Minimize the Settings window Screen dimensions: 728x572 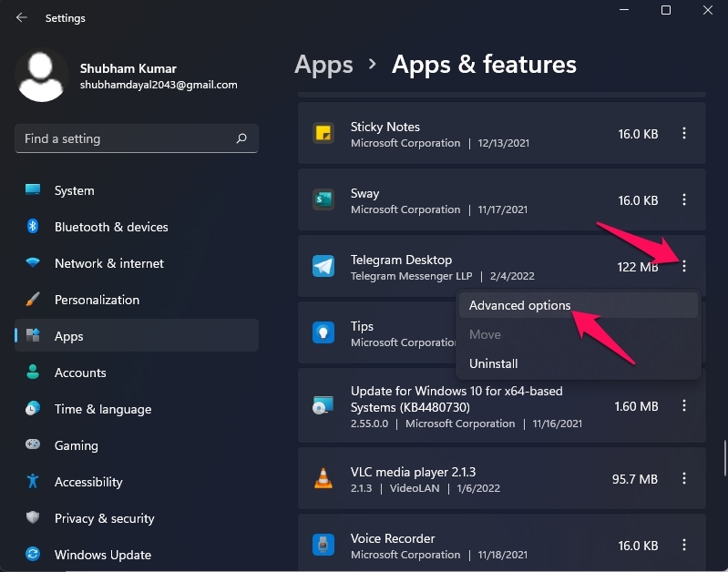tap(624, 10)
